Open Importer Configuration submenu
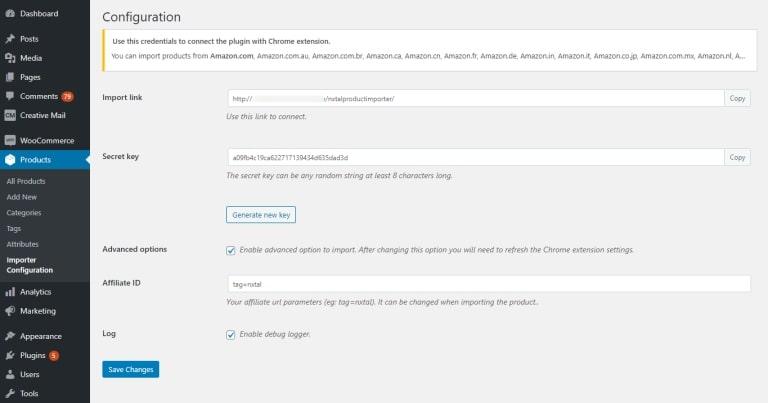Screen dimensions: 768x403 click(x=29, y=265)
